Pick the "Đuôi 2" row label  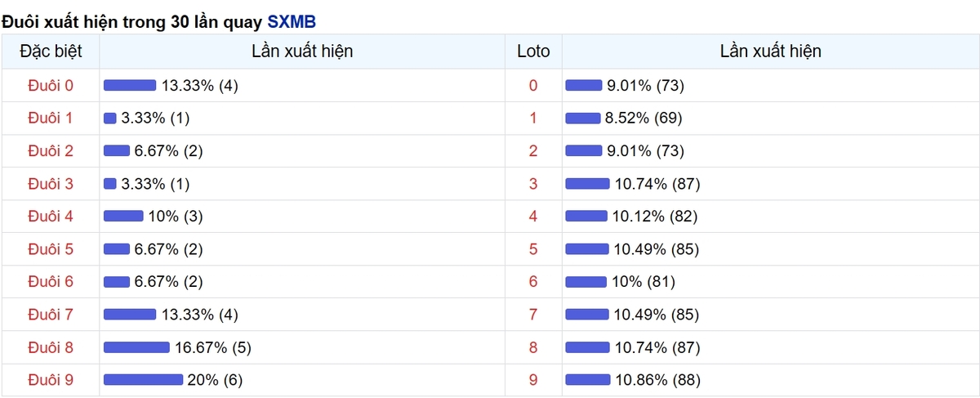51,151
